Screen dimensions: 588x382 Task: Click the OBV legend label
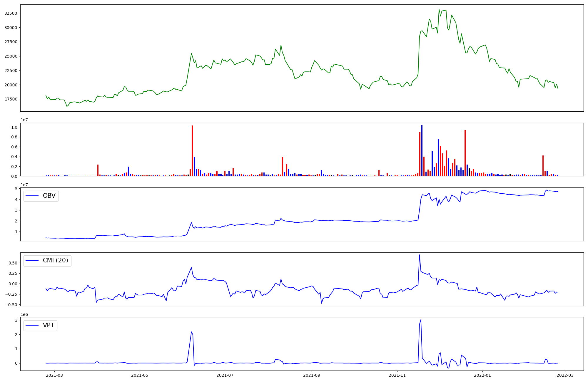pos(49,196)
